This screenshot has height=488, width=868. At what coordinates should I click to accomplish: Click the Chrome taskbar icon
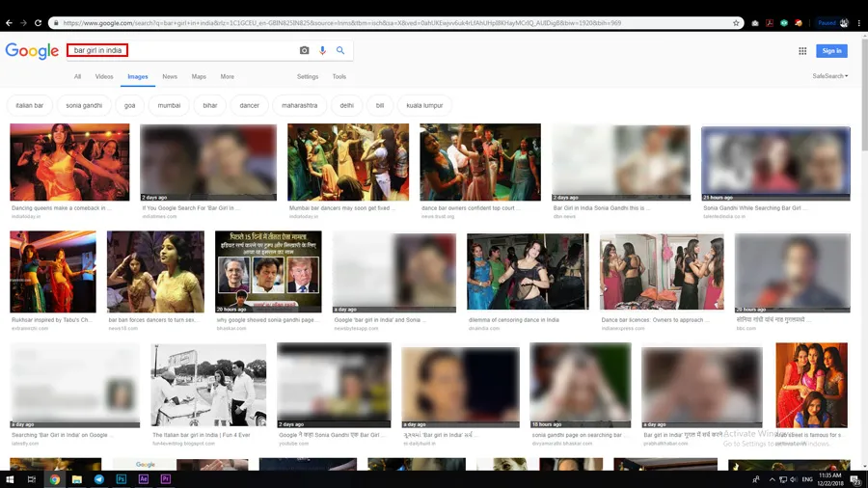click(x=54, y=479)
